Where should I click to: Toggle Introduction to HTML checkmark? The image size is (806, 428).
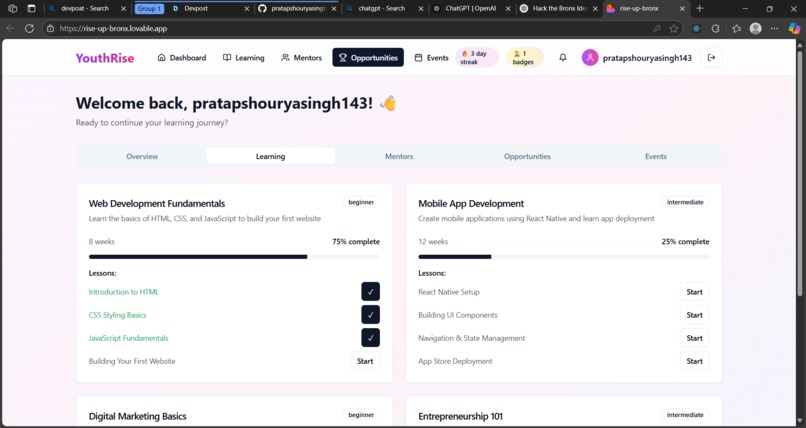pos(371,292)
